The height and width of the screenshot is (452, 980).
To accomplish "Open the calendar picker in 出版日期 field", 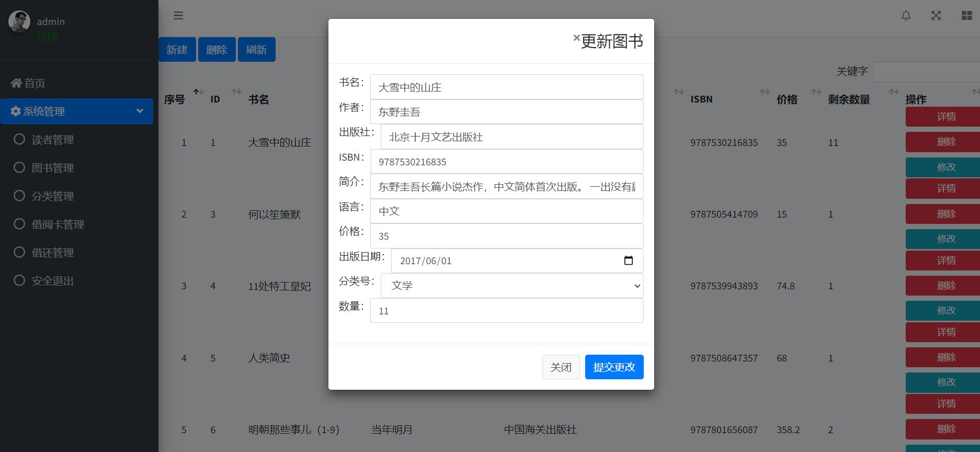I will click(x=629, y=261).
